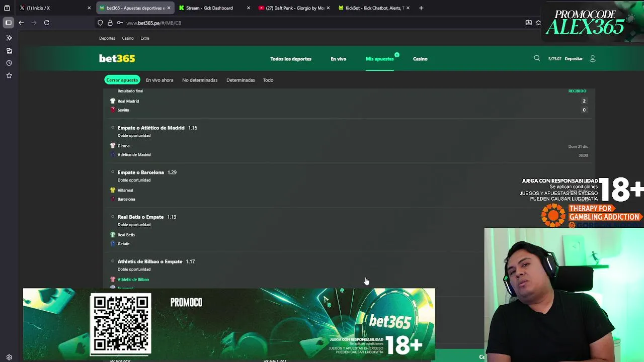Click the Girona shirt icon

click(113, 146)
